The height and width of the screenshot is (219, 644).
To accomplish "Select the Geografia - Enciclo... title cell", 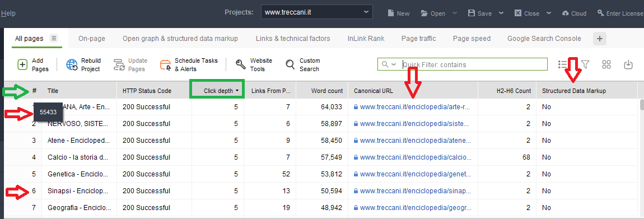I will click(x=80, y=208).
